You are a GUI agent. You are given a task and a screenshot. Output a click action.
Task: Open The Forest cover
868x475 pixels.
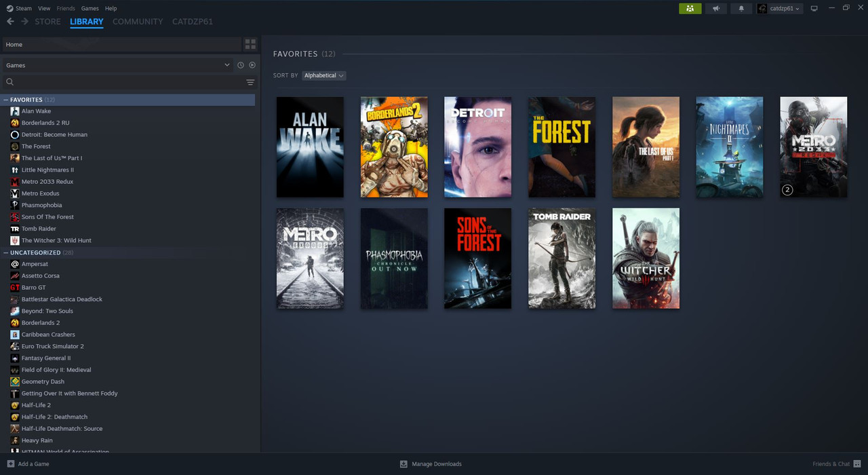(x=562, y=147)
